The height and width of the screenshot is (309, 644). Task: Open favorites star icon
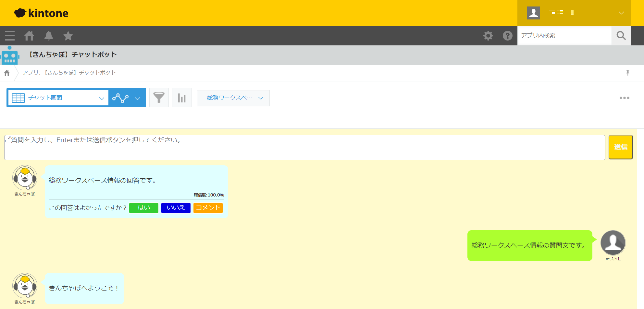68,36
